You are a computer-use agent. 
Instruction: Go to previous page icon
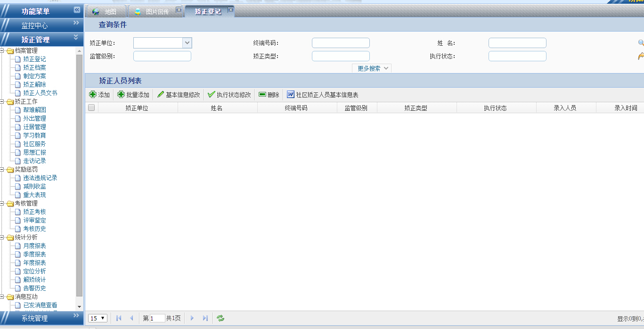click(131, 318)
